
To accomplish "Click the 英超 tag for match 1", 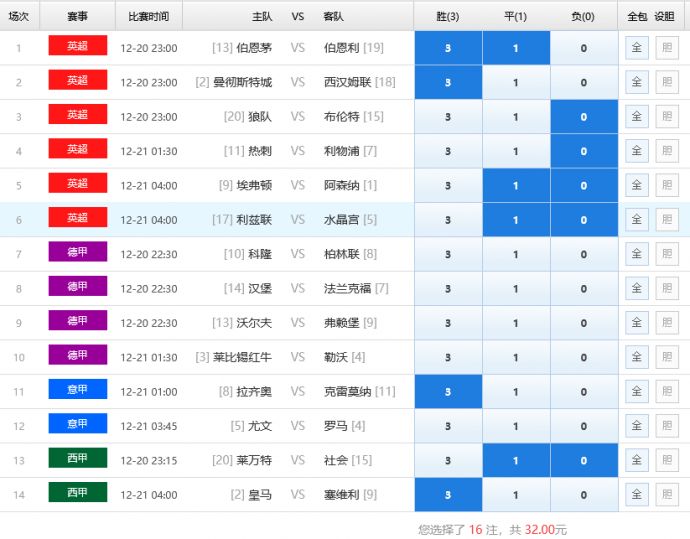I will click(77, 47).
